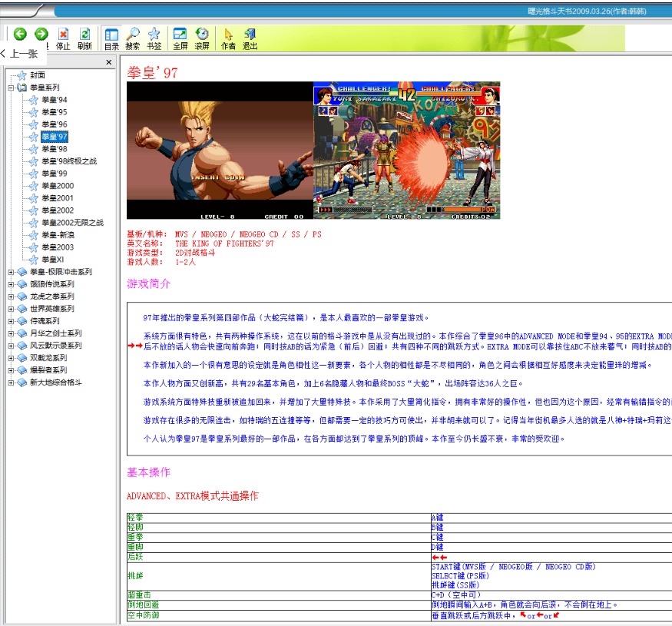Click the 拳皇'97 page title
672x626 pixels.
tap(152, 72)
